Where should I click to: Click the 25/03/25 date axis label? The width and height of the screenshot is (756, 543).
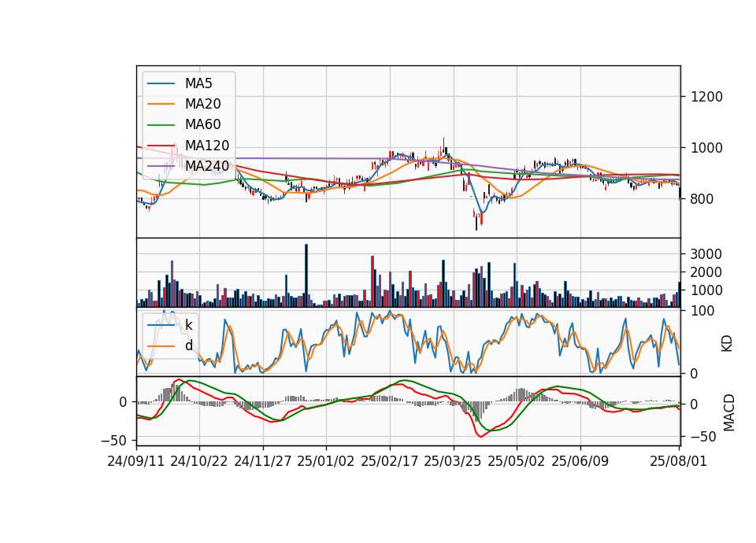[x=453, y=461]
